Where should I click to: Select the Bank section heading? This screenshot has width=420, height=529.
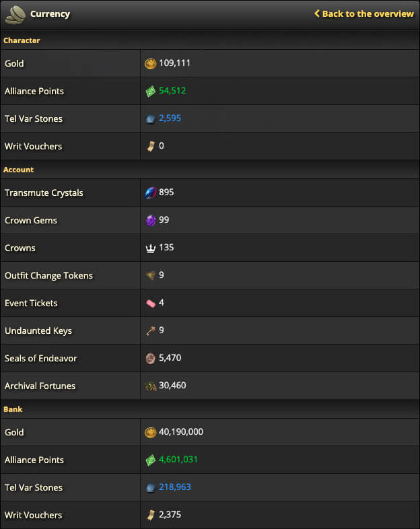coord(13,409)
